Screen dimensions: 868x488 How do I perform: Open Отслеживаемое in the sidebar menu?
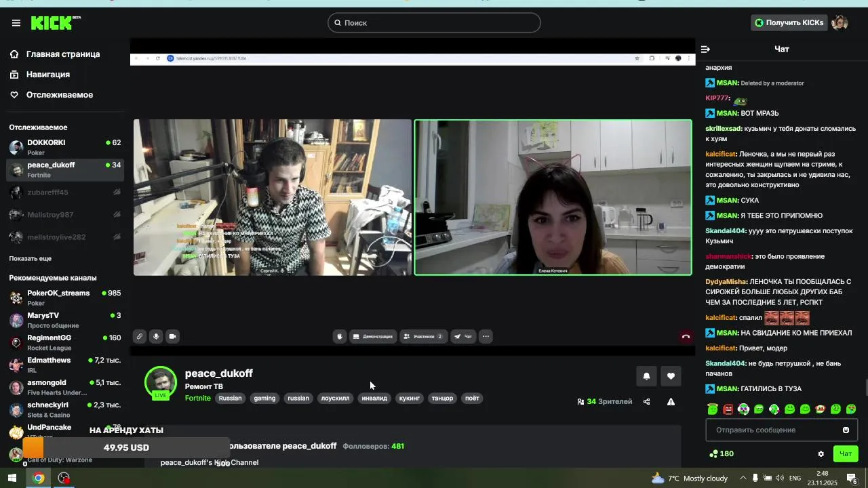(x=60, y=95)
